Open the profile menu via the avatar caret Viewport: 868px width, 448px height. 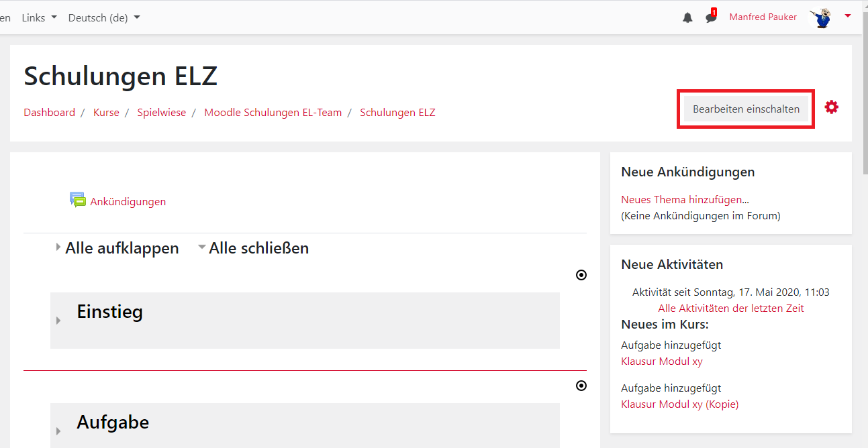click(847, 17)
